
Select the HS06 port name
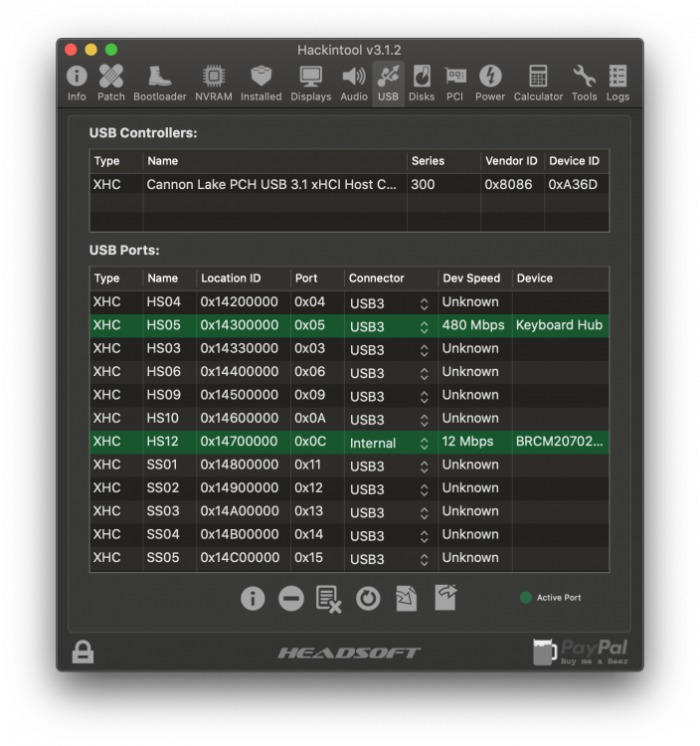coord(164,372)
